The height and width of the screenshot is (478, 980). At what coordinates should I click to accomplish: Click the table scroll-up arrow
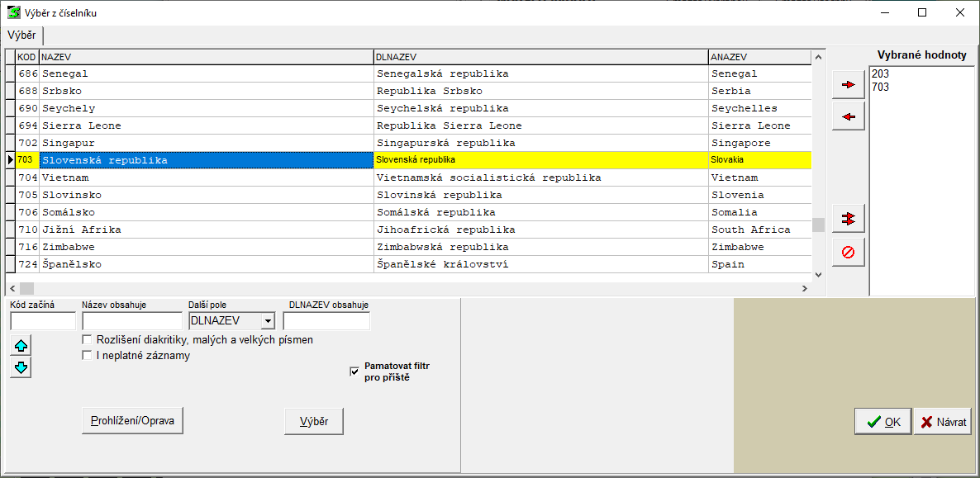(818, 57)
